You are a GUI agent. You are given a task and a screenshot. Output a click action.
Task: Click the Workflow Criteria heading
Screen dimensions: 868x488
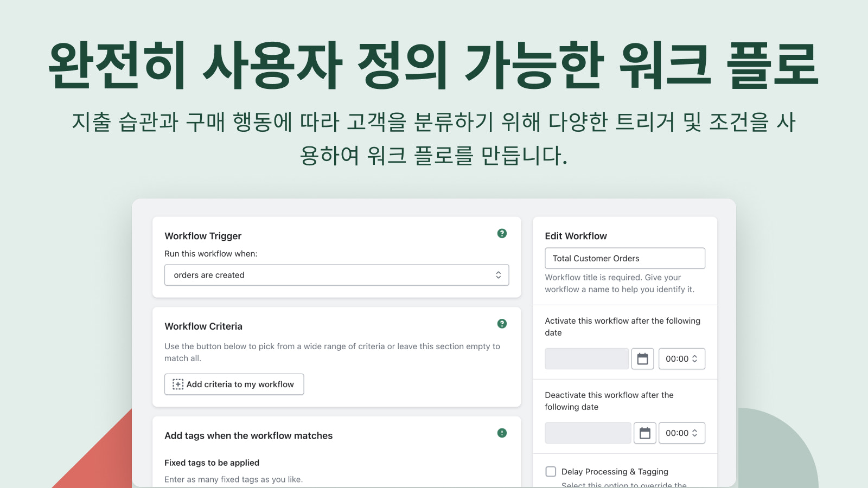203,326
